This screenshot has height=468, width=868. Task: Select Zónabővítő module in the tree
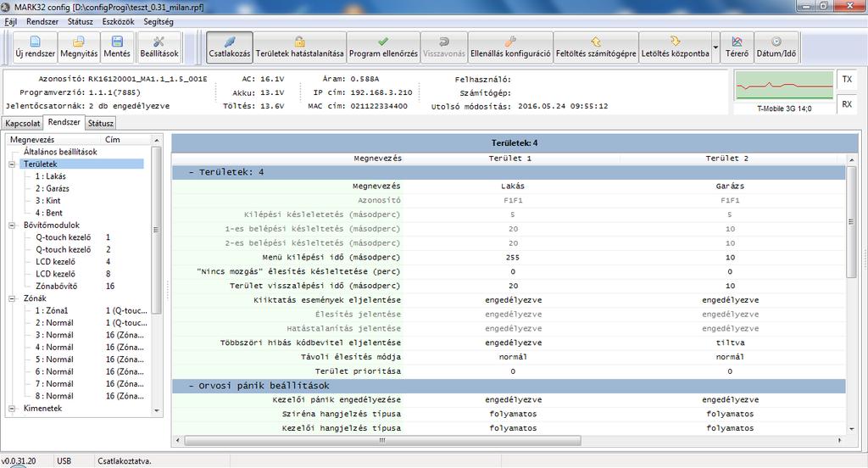click(57, 286)
